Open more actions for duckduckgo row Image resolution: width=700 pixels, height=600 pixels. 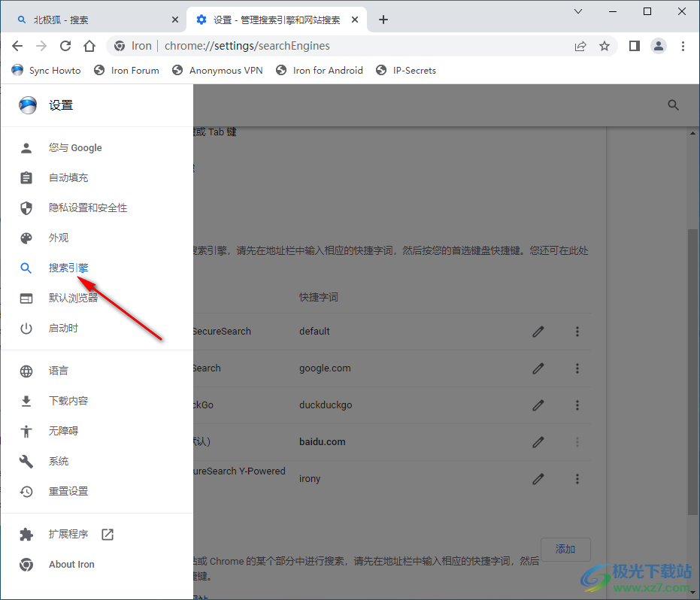point(577,405)
